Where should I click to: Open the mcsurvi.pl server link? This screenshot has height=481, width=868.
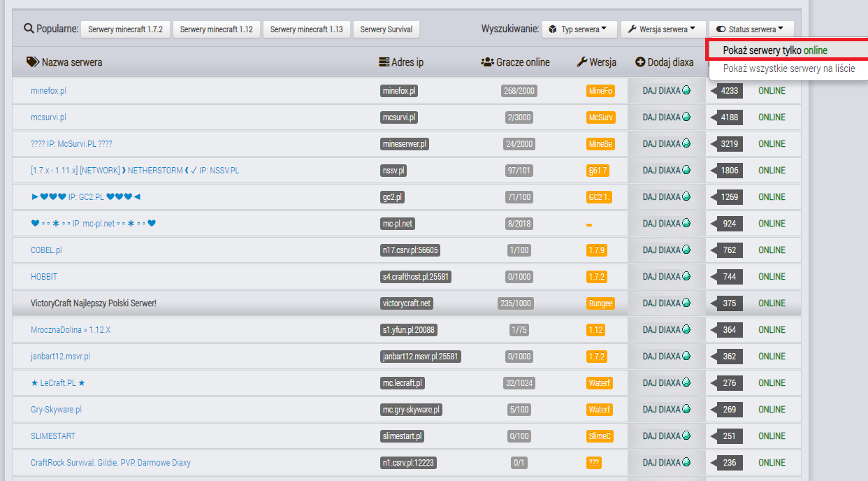click(48, 117)
